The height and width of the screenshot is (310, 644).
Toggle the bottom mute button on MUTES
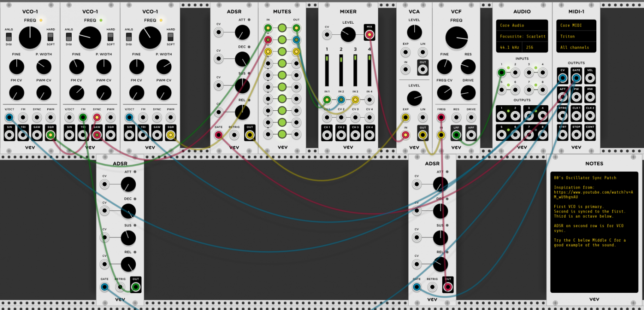(x=282, y=134)
